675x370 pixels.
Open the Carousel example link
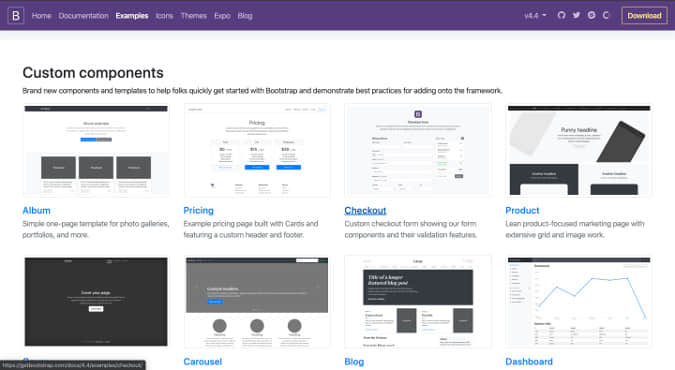coord(203,361)
